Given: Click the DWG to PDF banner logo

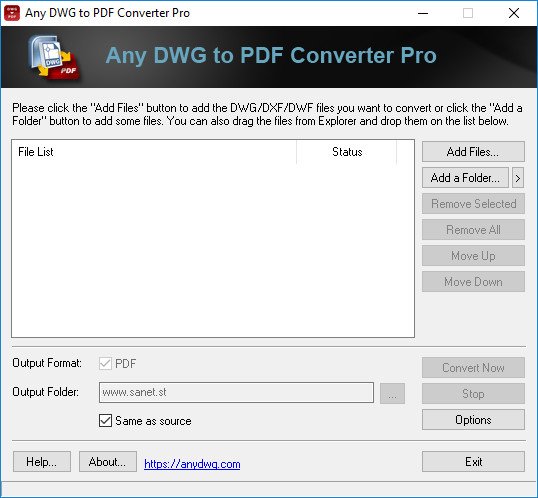Looking at the screenshot, I should (x=54, y=57).
